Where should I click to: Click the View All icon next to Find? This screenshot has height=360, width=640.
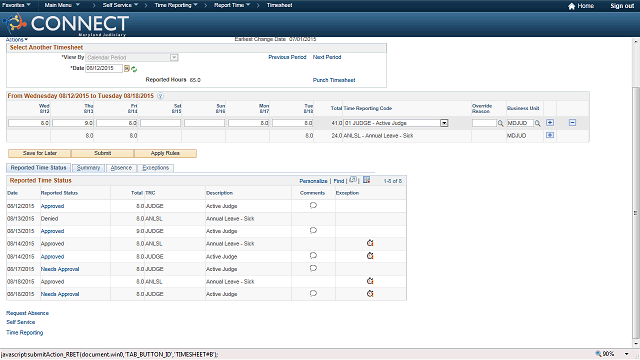coord(353,180)
